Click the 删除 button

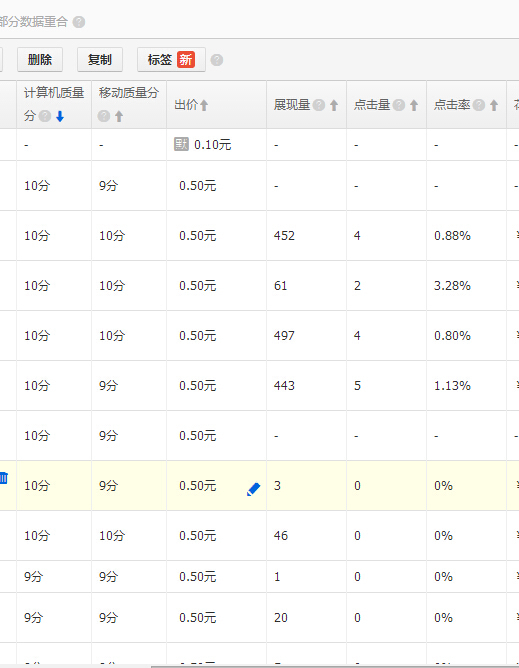coord(40,60)
